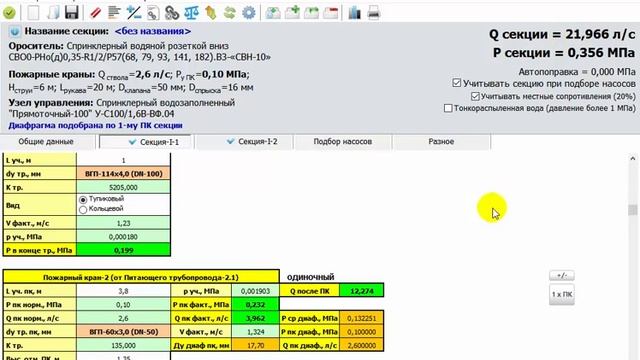640x360 pixels.
Task: Click the Q пк диаф. value 2,600000
Action: click(x=362, y=345)
